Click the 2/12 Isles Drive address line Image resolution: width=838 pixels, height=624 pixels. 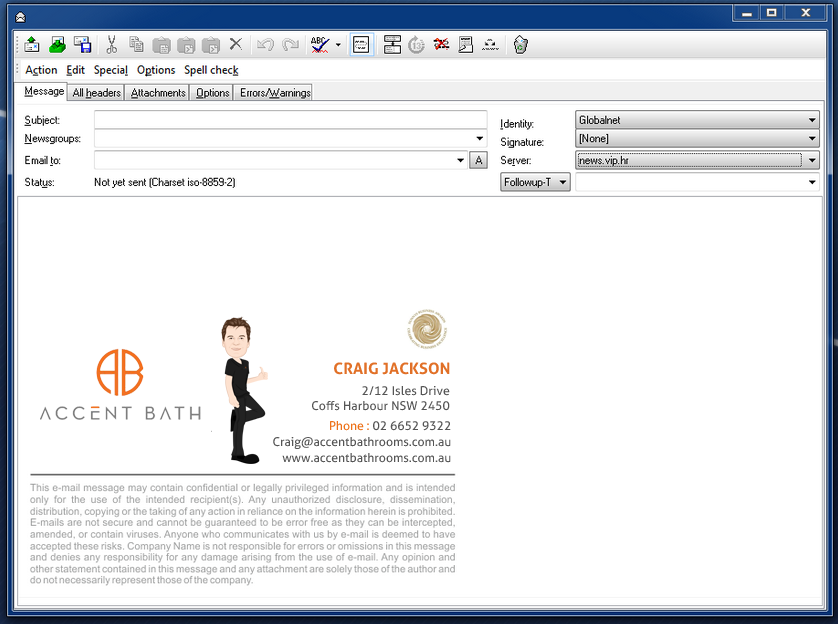click(x=406, y=391)
